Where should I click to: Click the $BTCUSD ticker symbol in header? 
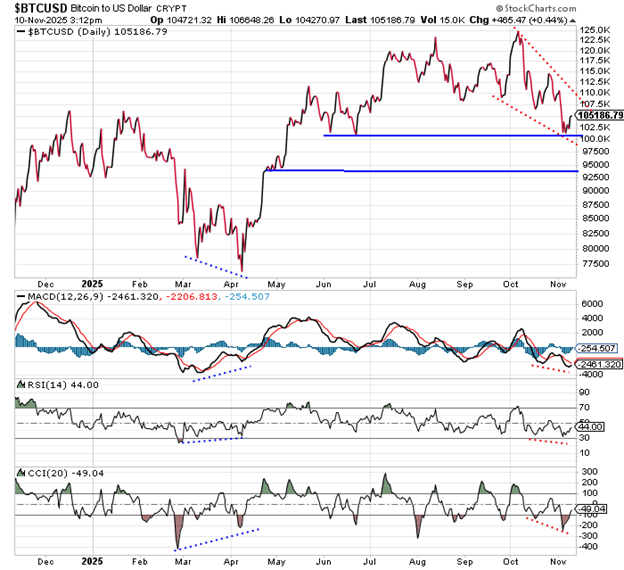(x=37, y=7)
